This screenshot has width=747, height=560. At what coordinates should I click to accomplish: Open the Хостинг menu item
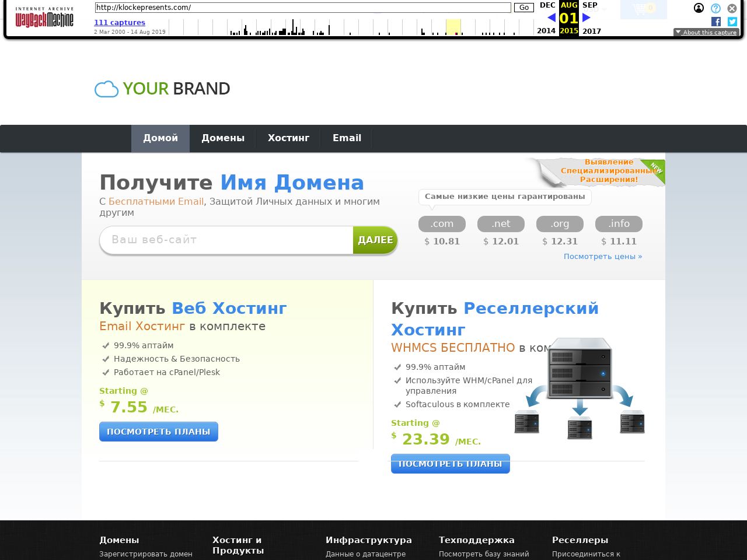click(288, 138)
